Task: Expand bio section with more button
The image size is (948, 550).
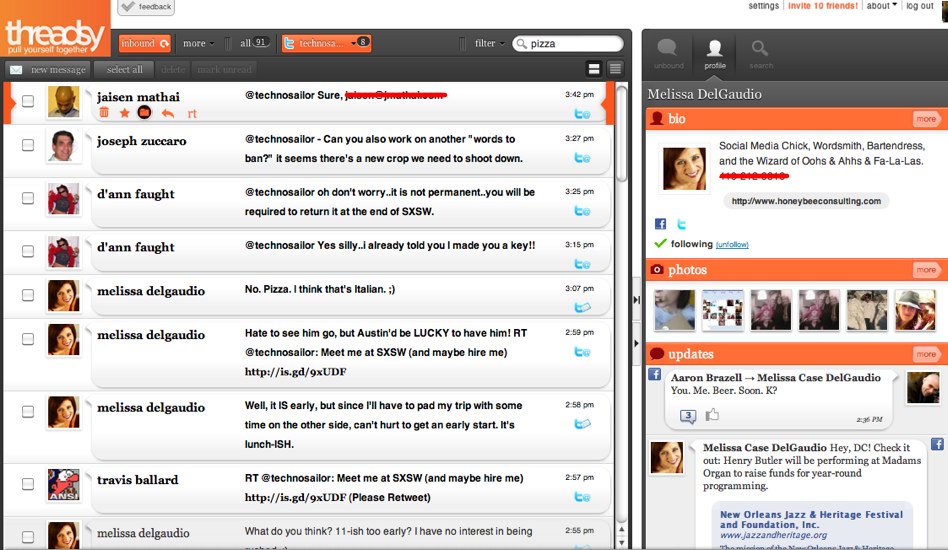Action: (x=926, y=119)
